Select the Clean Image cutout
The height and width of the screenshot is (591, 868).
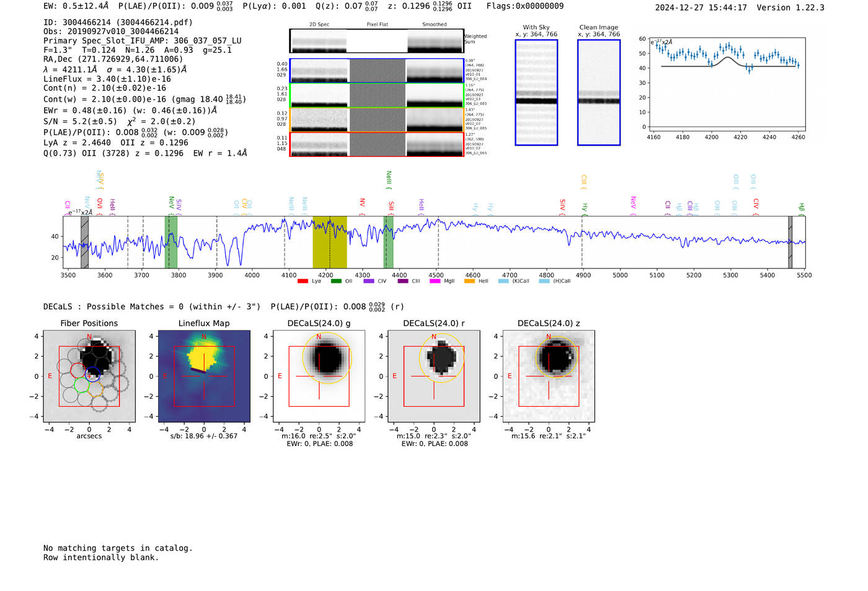coord(599,92)
